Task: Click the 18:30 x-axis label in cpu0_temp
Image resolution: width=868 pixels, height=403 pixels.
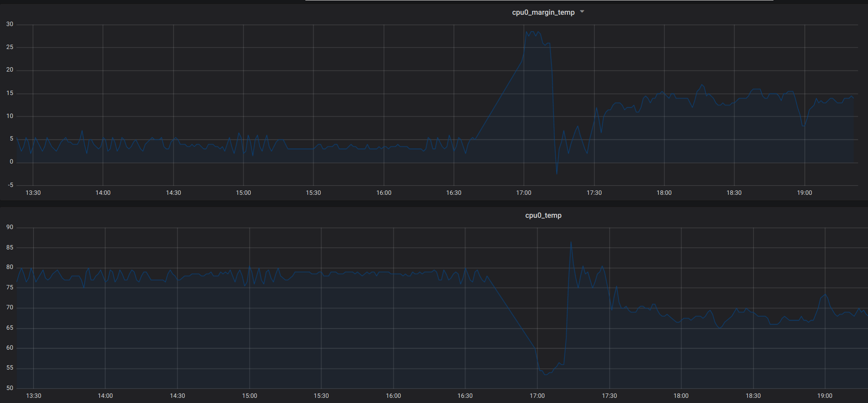Action: [x=753, y=396]
